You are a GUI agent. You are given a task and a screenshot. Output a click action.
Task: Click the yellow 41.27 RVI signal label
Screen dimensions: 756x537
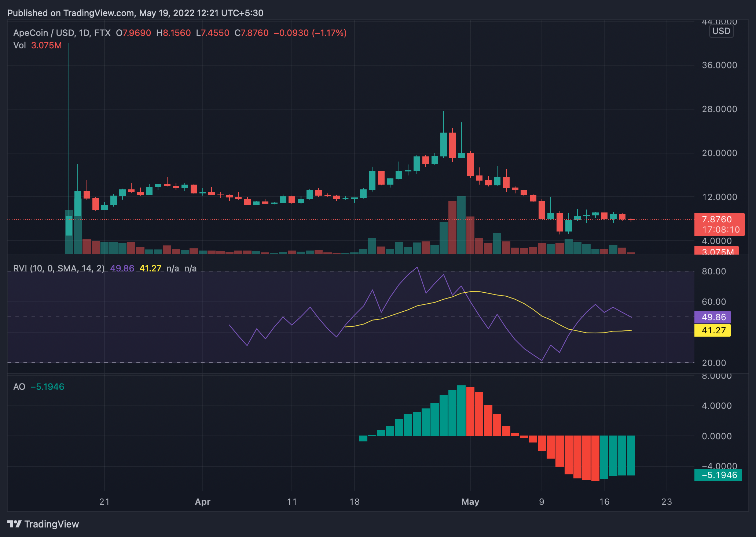click(713, 330)
